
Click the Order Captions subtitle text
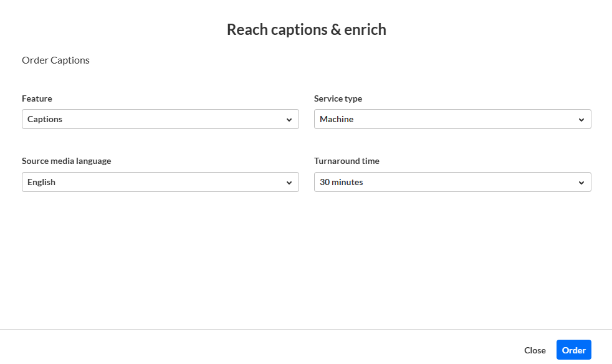(x=55, y=60)
